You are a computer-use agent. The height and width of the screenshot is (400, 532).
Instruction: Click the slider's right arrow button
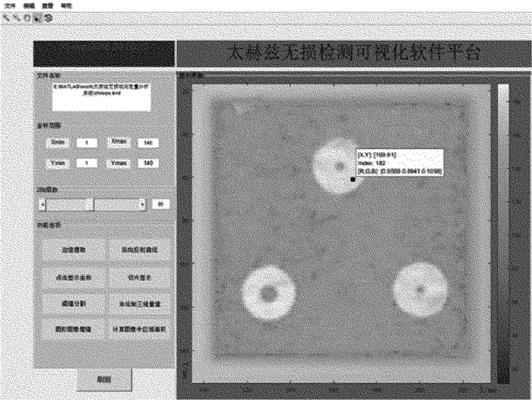coord(141,204)
